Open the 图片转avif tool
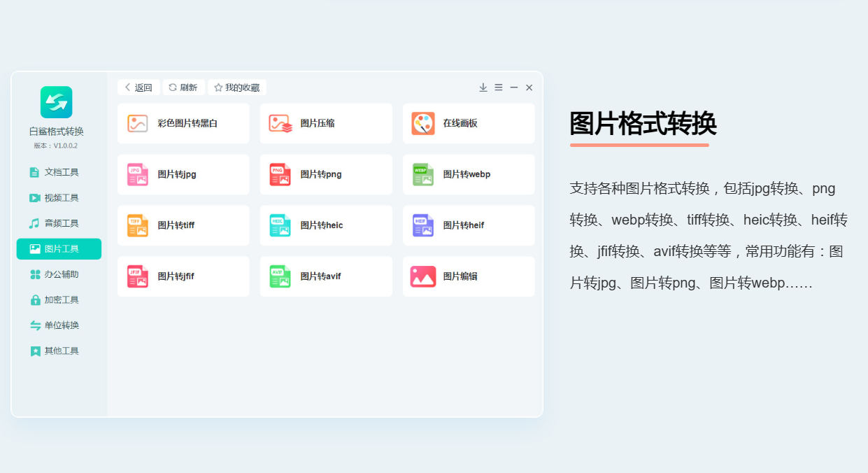The height and width of the screenshot is (473, 868). click(x=326, y=276)
